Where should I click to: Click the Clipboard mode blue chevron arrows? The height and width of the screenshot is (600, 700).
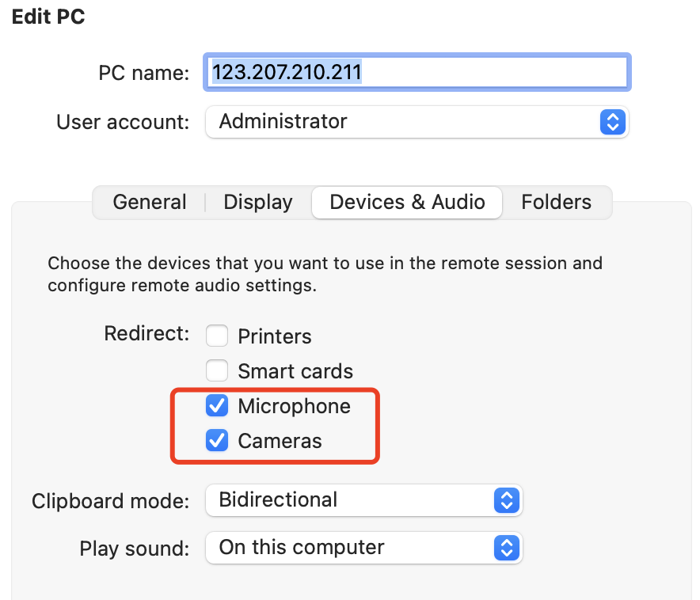click(506, 500)
